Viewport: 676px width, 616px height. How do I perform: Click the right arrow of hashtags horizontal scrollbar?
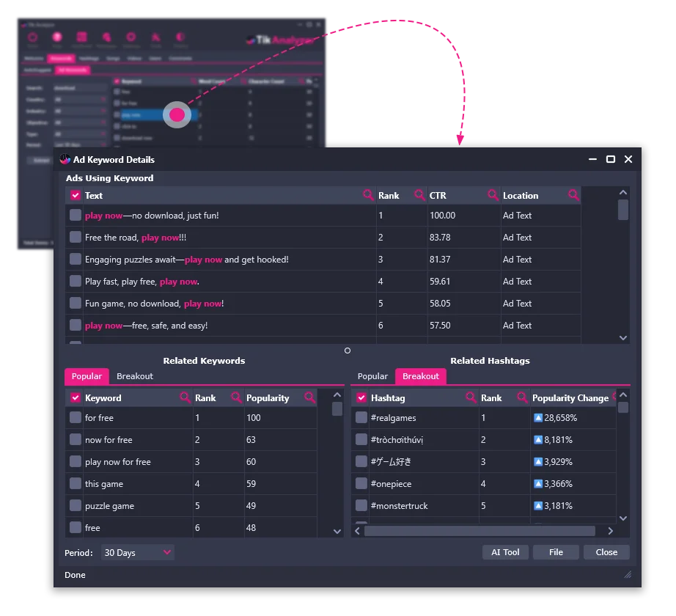coord(611,531)
